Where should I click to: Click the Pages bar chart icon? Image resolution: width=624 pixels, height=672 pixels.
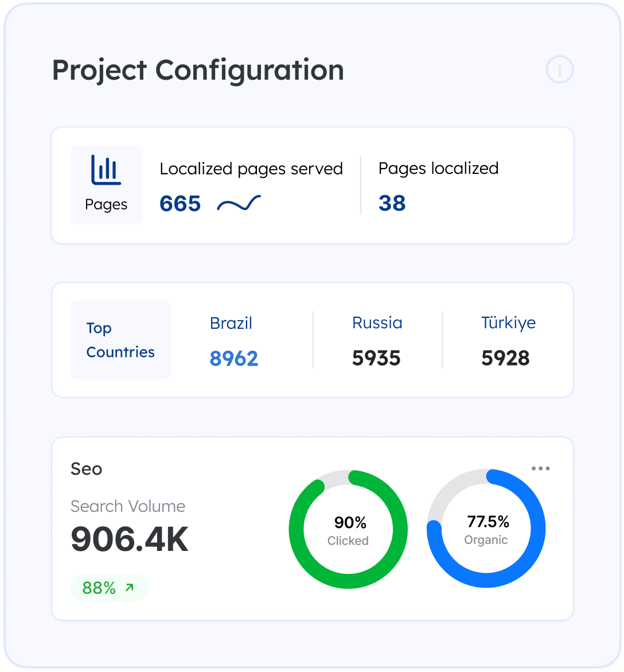point(106,170)
